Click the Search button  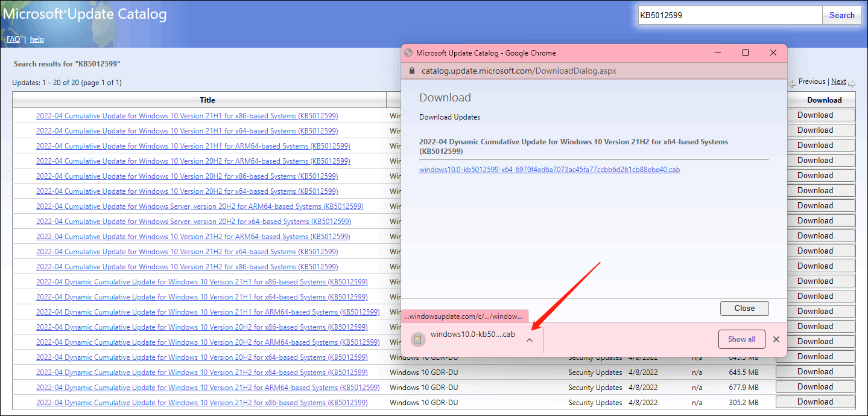pyautogui.click(x=841, y=15)
